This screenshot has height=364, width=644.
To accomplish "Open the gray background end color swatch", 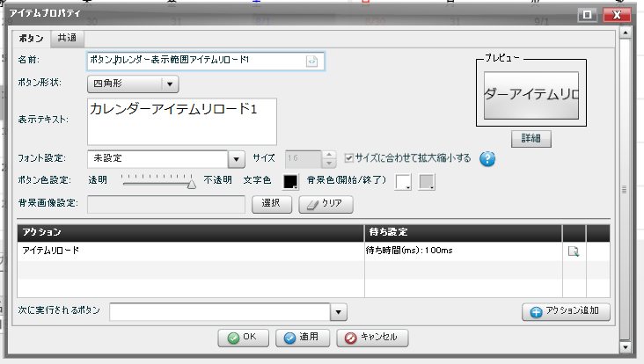I will pos(427,181).
